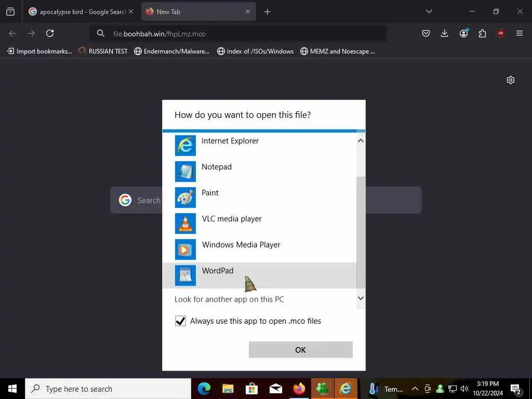The width and height of the screenshot is (532, 399).
Task: Open Mail app from taskbar
Action: pyautogui.click(x=275, y=389)
